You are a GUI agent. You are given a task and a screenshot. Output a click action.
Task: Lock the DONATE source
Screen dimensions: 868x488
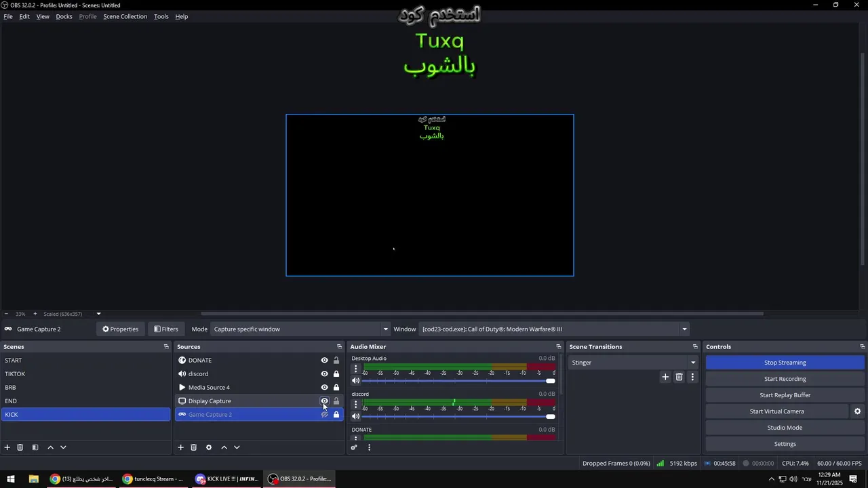tap(336, 361)
